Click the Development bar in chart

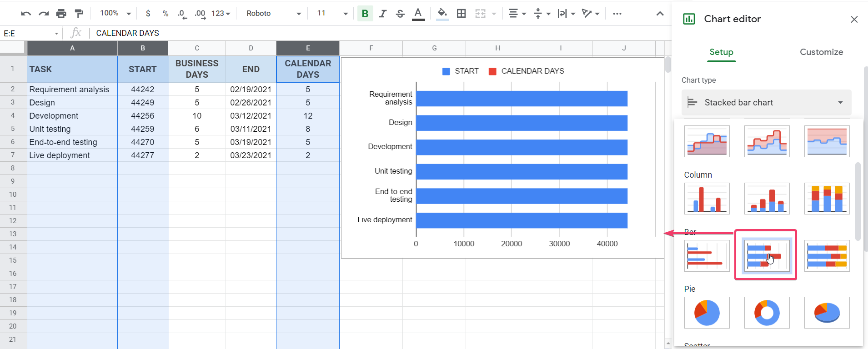tap(522, 147)
